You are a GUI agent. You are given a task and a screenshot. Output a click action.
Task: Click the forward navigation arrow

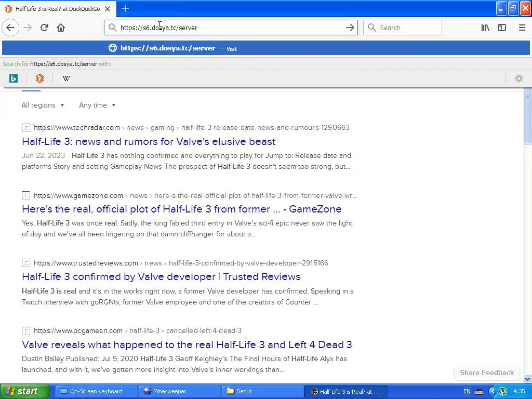(28, 28)
